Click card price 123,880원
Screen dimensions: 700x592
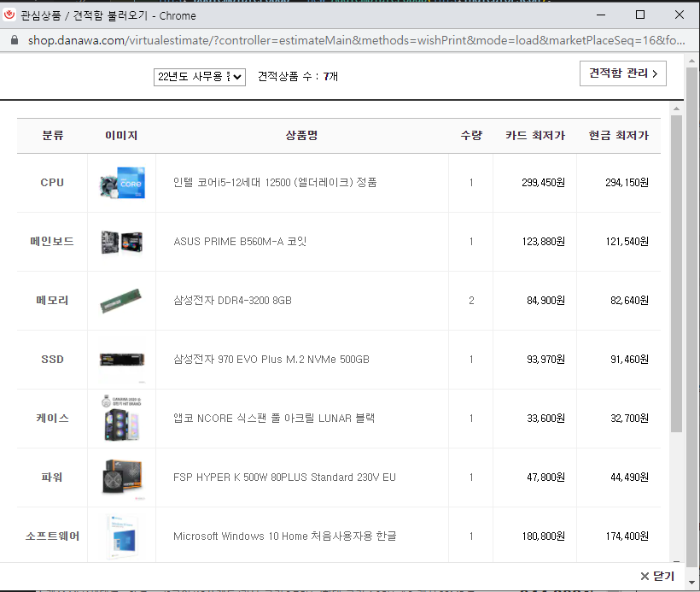click(543, 241)
